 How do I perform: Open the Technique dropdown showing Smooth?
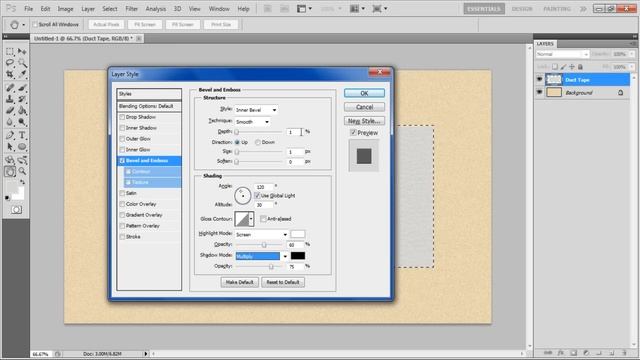(253, 122)
